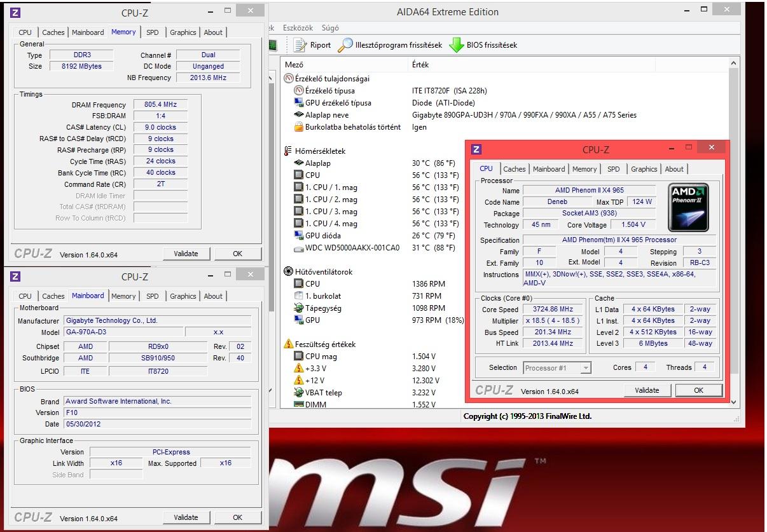Click Validate in Memory CPU-Z window
The width and height of the screenshot is (767, 532).
coord(186,254)
